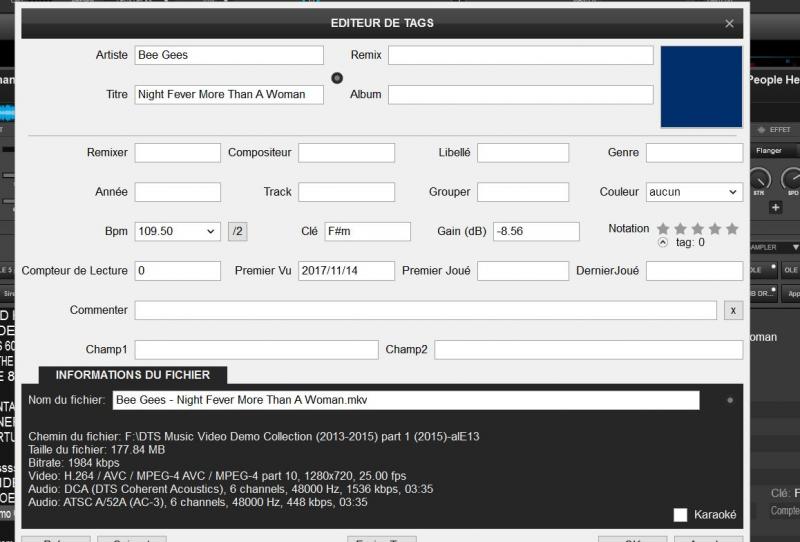Click the plus icon in effects panel
Viewport: 800px width, 542px height.
point(776,208)
